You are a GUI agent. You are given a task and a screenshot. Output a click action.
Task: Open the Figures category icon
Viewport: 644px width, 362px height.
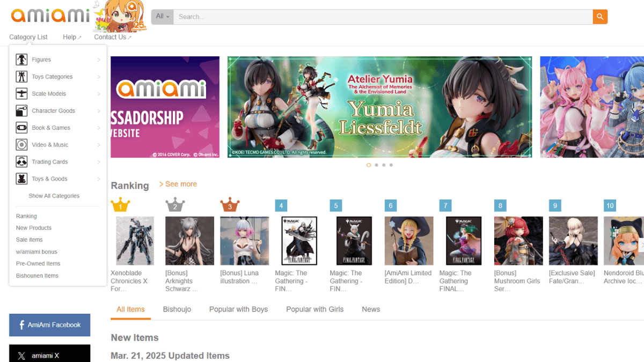[21, 60]
